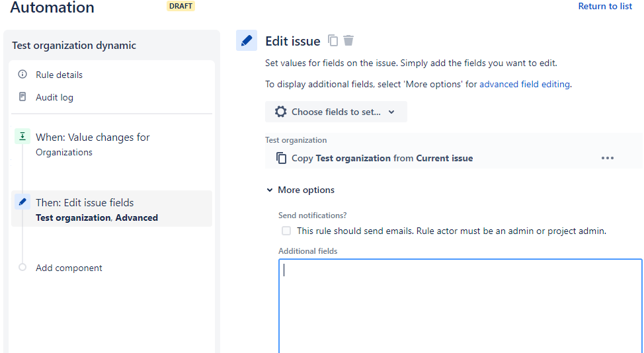Click the Test organization field label
The width and height of the screenshot is (644, 353).
(296, 140)
